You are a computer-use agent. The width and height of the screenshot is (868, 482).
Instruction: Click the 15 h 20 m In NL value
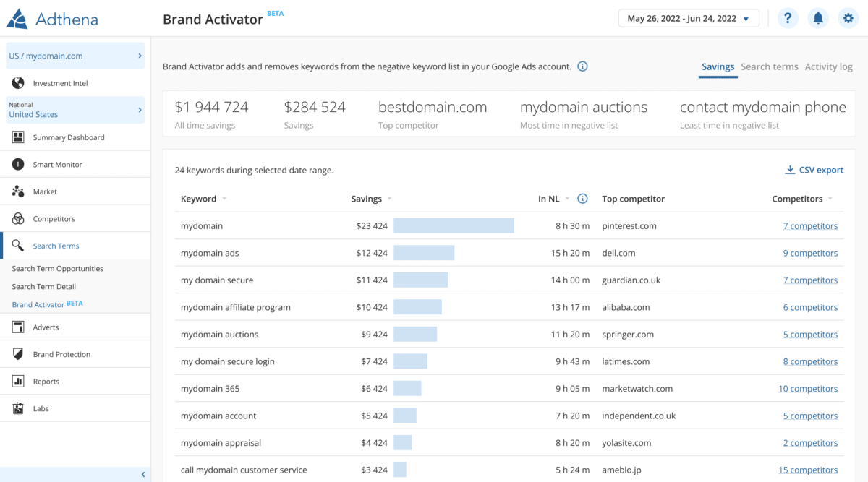[x=571, y=253]
